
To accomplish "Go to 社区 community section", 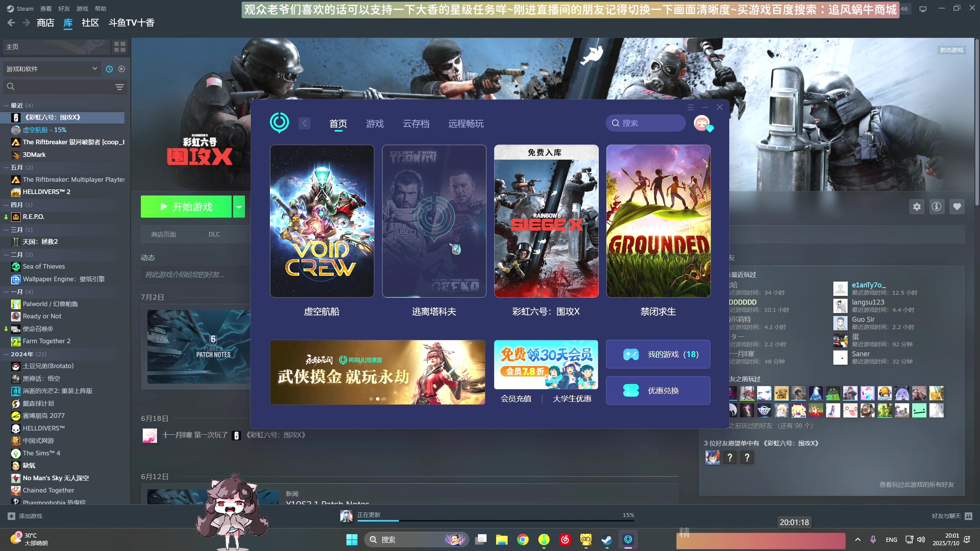I will pyautogui.click(x=90, y=23).
